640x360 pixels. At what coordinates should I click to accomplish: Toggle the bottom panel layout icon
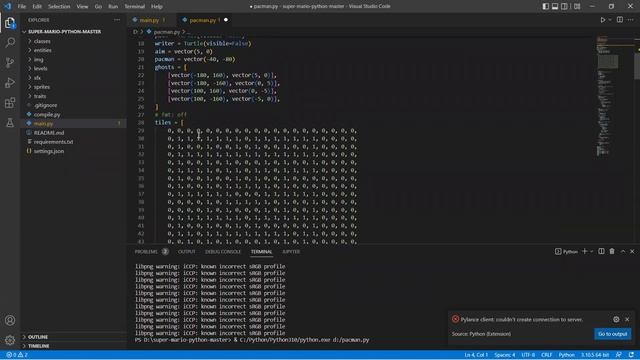(x=555, y=7)
